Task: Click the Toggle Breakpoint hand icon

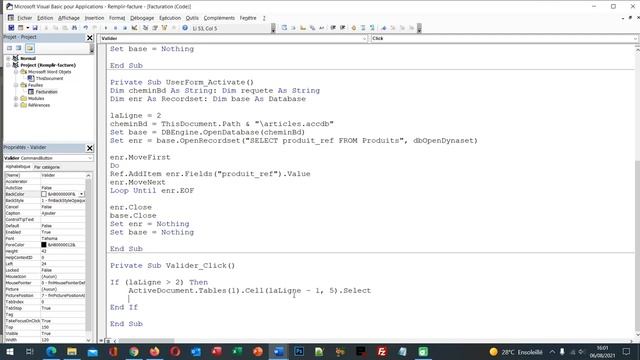Action: 354,28
